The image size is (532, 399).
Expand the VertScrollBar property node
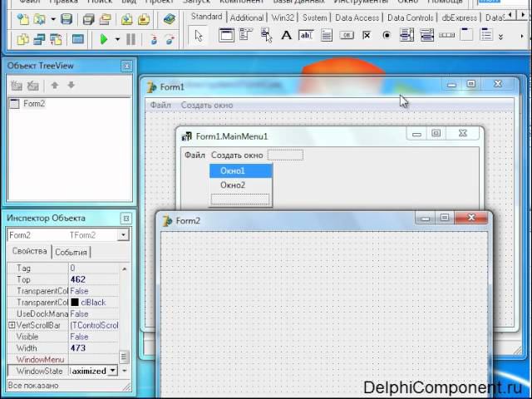(12, 325)
